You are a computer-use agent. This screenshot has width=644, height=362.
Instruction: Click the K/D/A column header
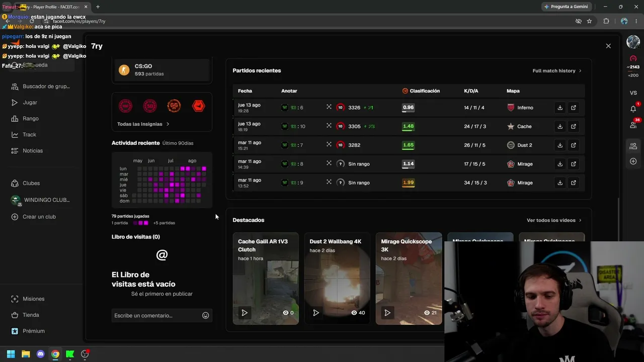point(471,91)
